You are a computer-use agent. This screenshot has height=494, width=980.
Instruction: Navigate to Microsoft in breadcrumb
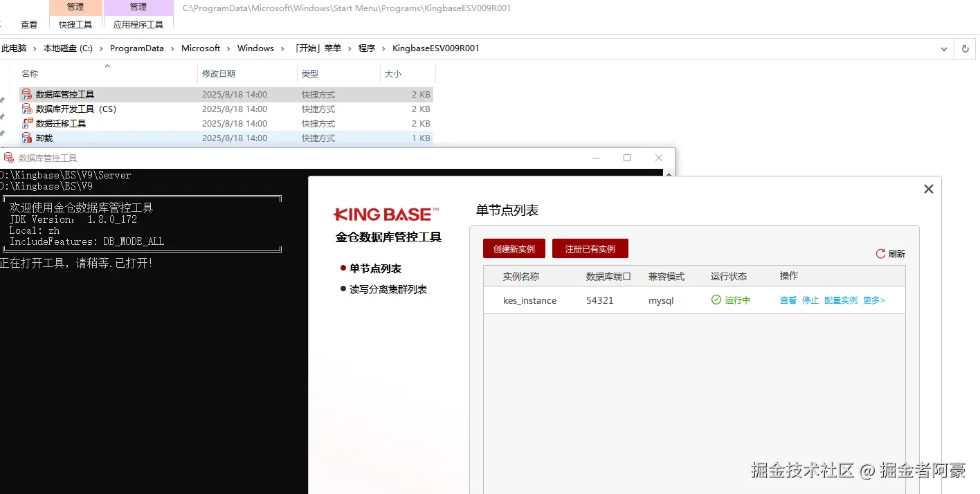click(x=201, y=48)
